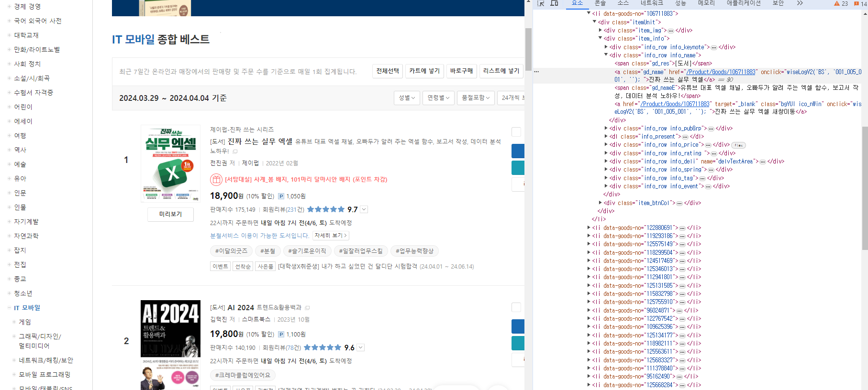Click the 진짜 쓰는 실무 엑셀 book cover

(171, 163)
